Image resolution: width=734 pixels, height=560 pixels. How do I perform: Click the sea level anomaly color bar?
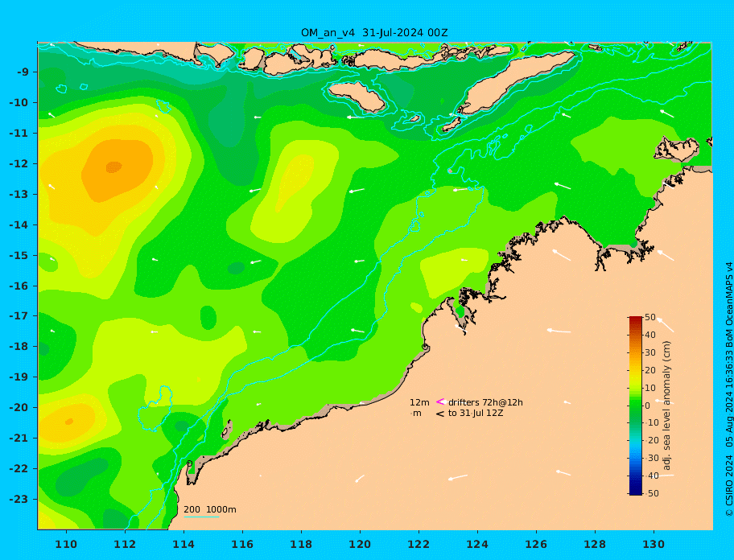635,406
